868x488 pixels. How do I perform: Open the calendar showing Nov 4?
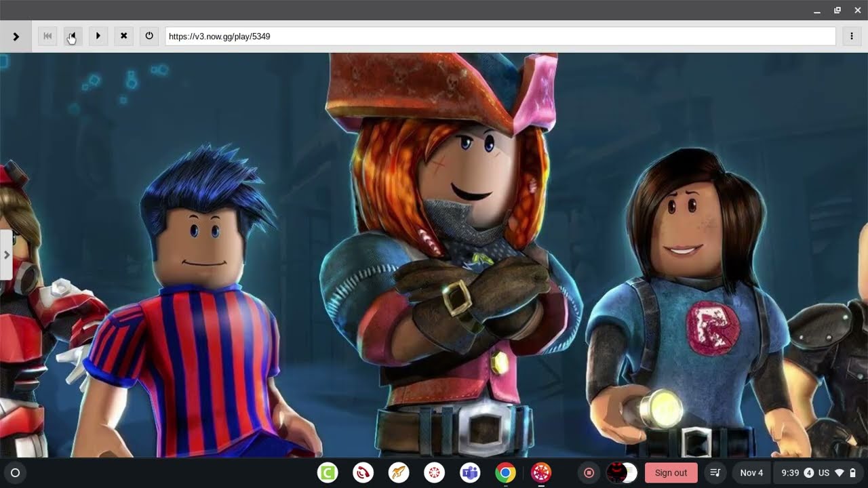point(751,473)
